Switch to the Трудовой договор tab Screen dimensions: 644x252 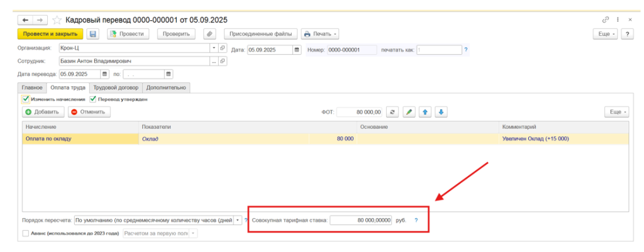pyautogui.click(x=116, y=87)
